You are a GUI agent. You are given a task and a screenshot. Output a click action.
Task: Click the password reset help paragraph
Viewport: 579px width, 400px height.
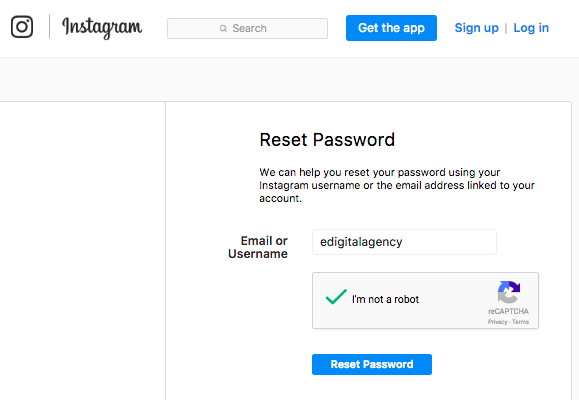(x=397, y=185)
